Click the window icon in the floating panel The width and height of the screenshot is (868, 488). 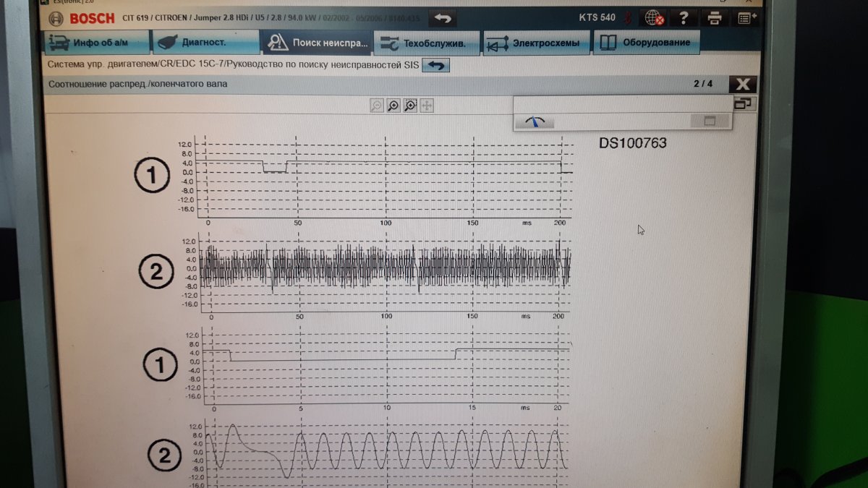coord(710,121)
